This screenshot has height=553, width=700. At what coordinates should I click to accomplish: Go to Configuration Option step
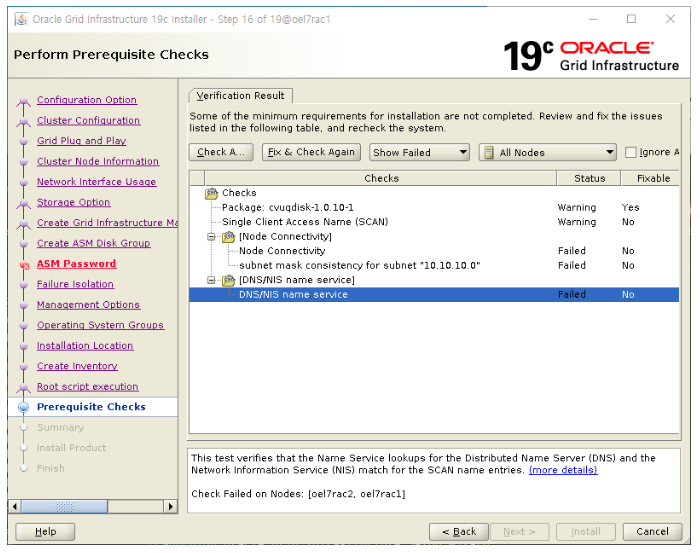click(x=87, y=100)
